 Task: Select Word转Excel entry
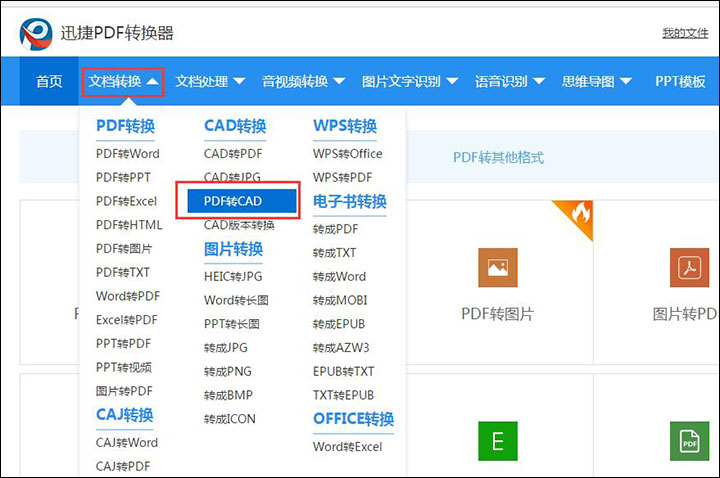click(x=347, y=447)
